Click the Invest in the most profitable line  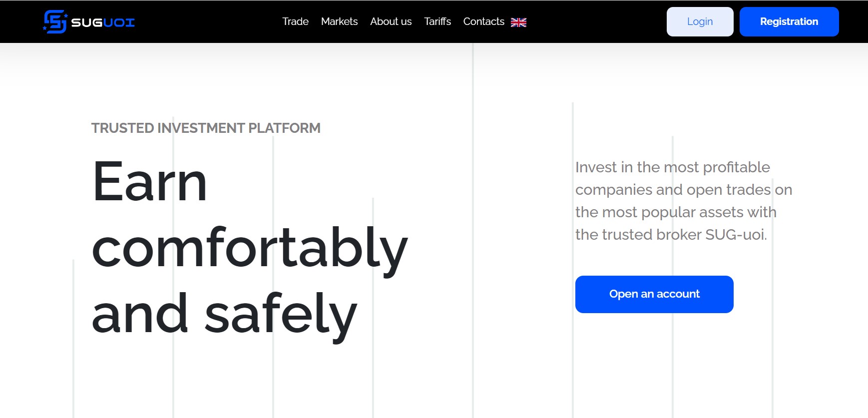click(672, 167)
